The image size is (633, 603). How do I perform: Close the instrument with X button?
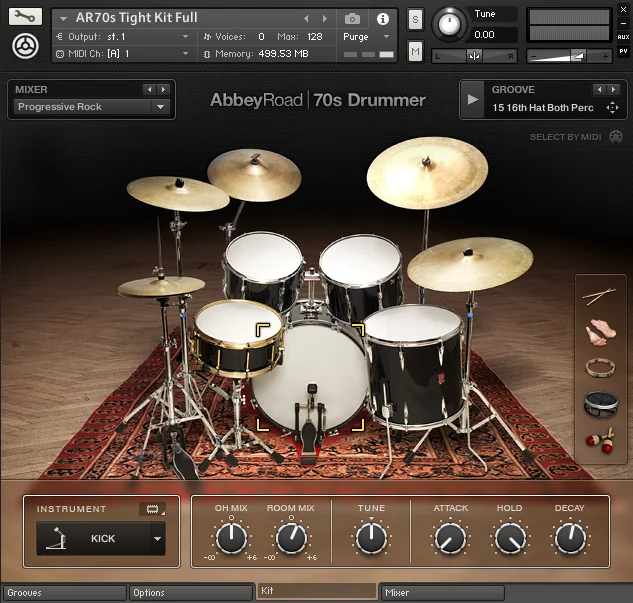(623, 10)
